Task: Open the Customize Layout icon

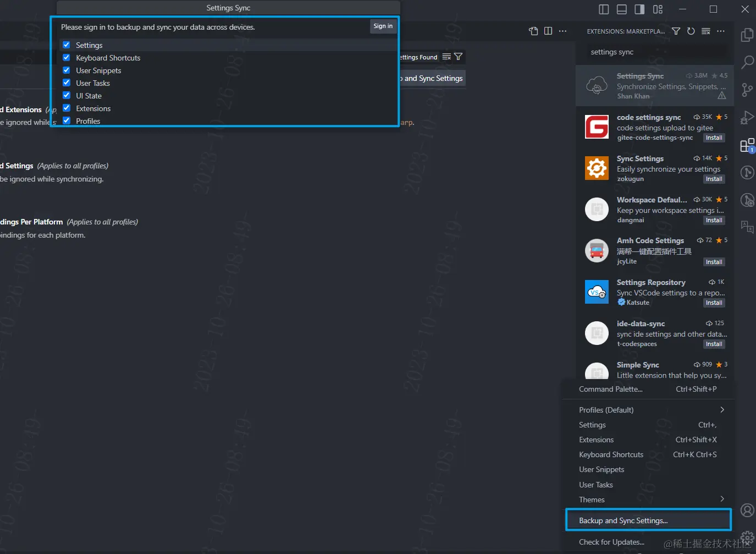Action: point(658,9)
